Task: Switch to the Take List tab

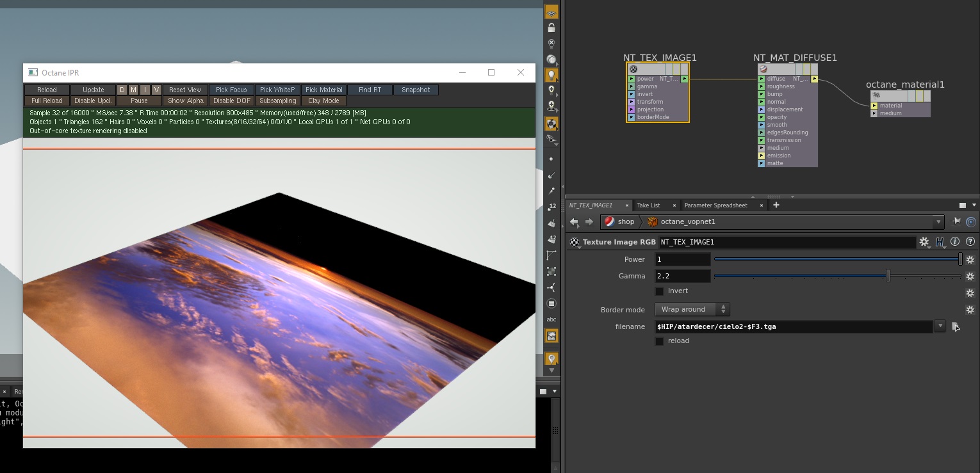Action: click(x=648, y=205)
